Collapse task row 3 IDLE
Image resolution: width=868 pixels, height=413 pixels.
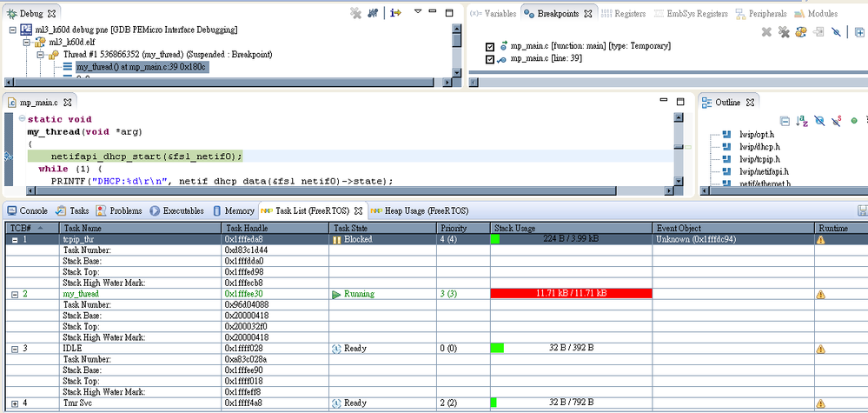(x=15, y=350)
